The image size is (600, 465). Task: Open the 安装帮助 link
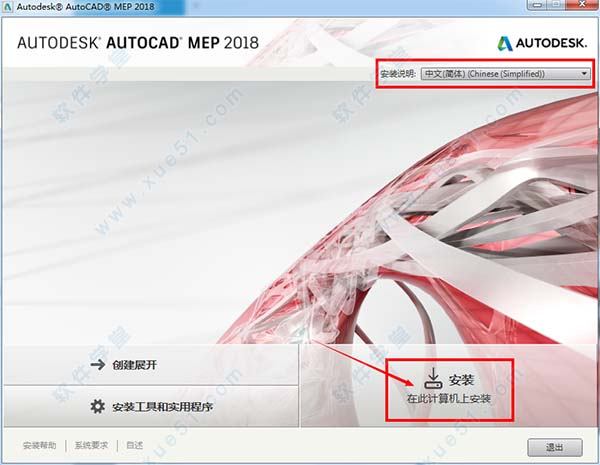pyautogui.click(x=39, y=445)
